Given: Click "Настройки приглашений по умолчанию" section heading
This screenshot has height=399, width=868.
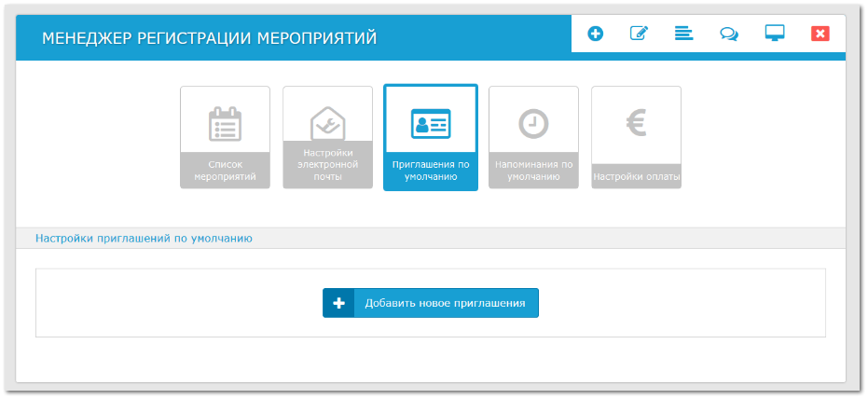Looking at the screenshot, I should pos(144,239).
